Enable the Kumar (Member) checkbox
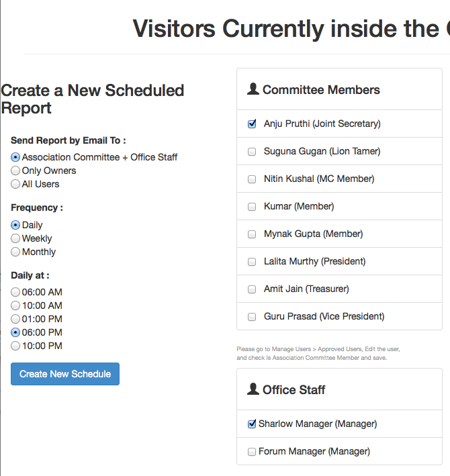This screenshot has height=476, width=450. click(252, 207)
